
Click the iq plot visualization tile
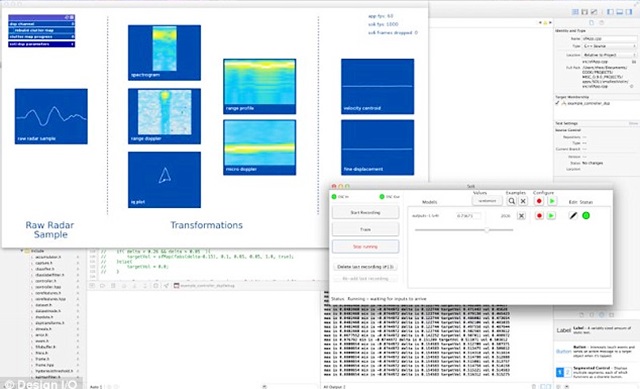click(164, 180)
